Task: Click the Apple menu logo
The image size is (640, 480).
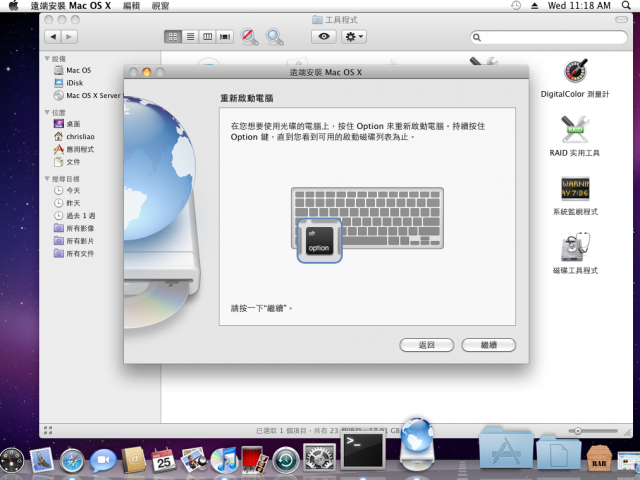Action: 13,5
